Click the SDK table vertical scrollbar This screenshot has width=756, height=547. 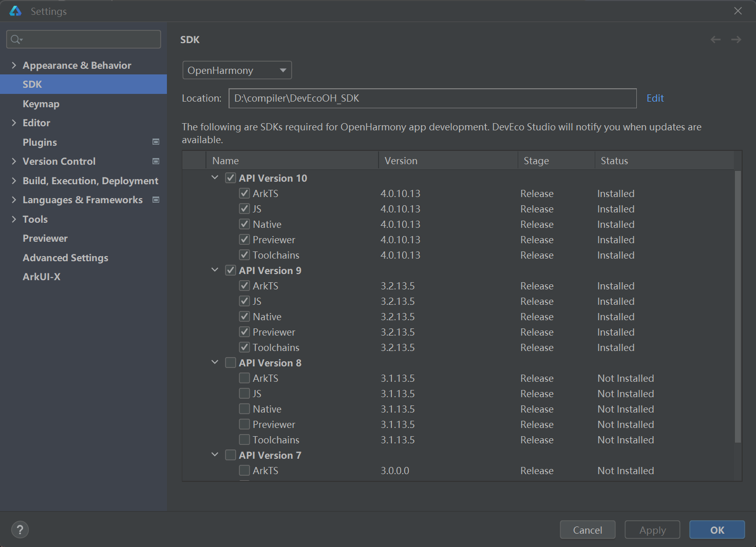point(738,307)
